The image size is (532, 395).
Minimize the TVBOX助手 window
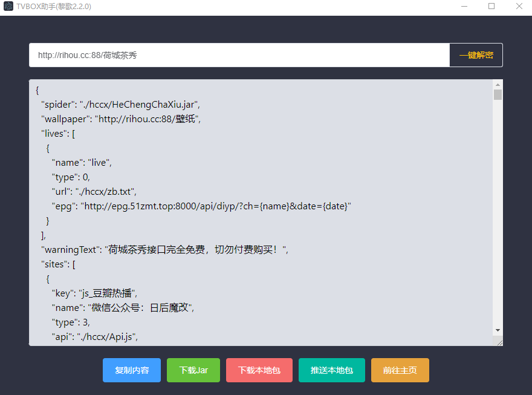(463, 6)
